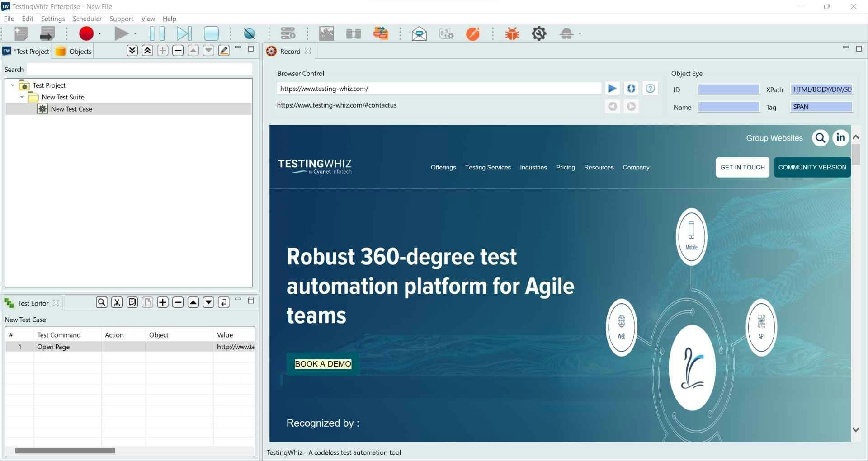Viewport: 868px width, 461px height.
Task: Click the Browser Control URL field
Action: (439, 89)
